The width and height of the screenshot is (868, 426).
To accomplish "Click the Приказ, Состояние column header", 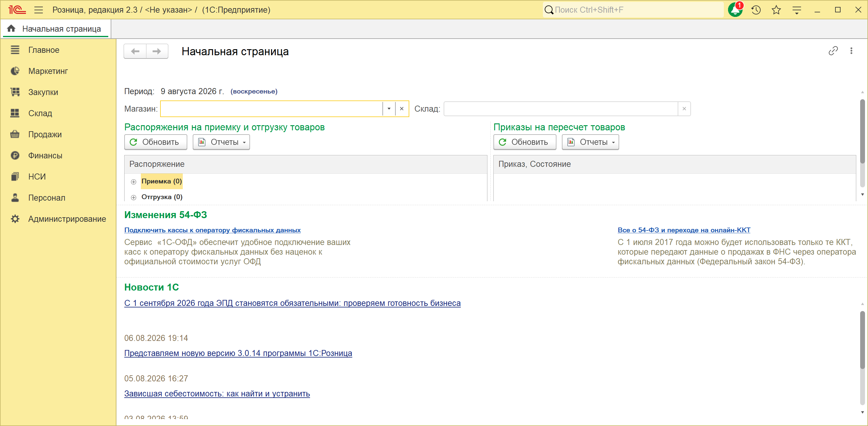I will [x=675, y=164].
